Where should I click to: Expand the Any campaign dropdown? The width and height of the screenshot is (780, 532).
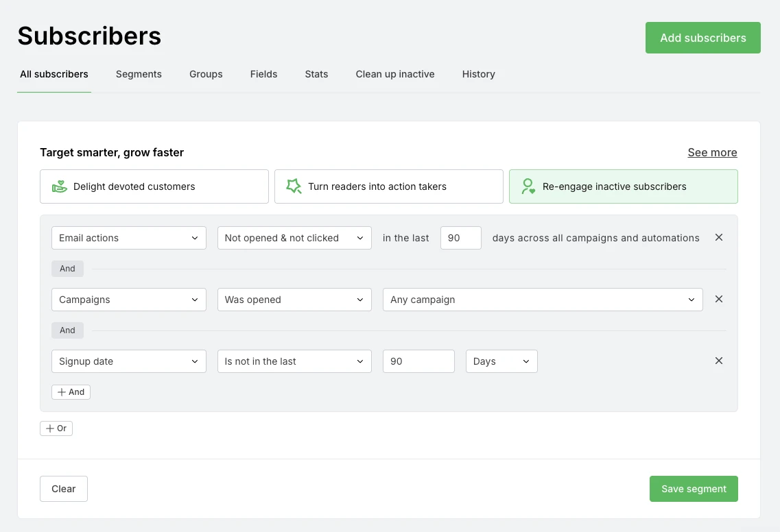pyautogui.click(x=543, y=300)
